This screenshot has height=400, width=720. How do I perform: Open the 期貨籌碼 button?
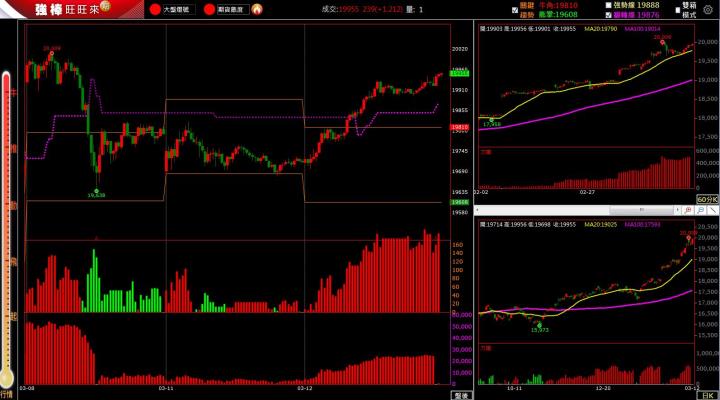[233, 9]
